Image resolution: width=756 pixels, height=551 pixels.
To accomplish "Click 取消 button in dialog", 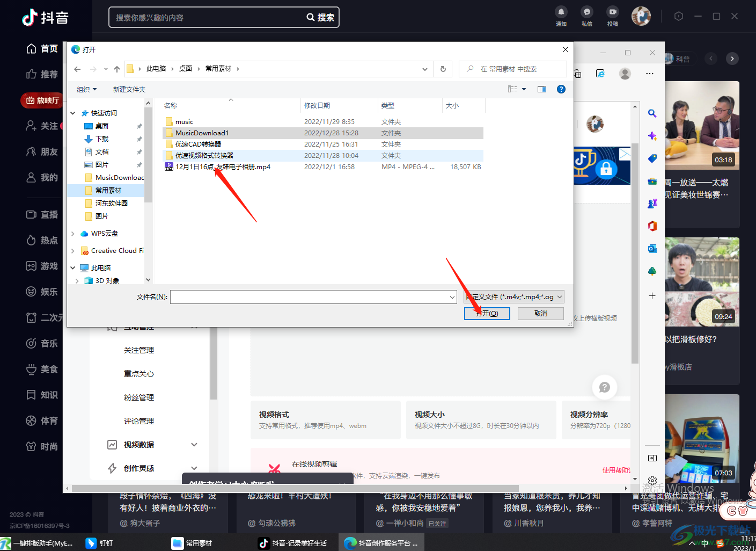I will pos(541,314).
